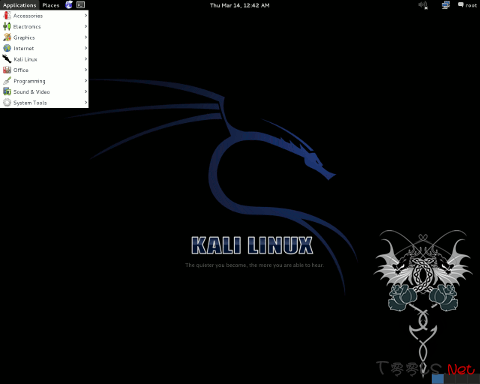
Task: Expand the Electronics submenu arrow
Action: 86,26
